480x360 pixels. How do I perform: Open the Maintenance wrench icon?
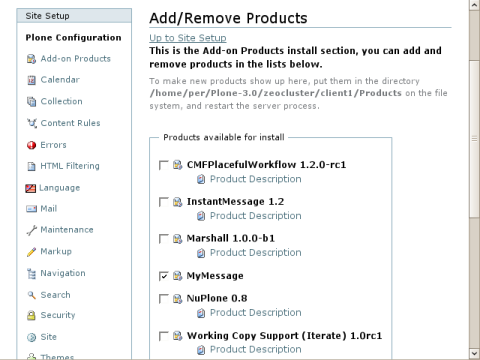pos(31,230)
